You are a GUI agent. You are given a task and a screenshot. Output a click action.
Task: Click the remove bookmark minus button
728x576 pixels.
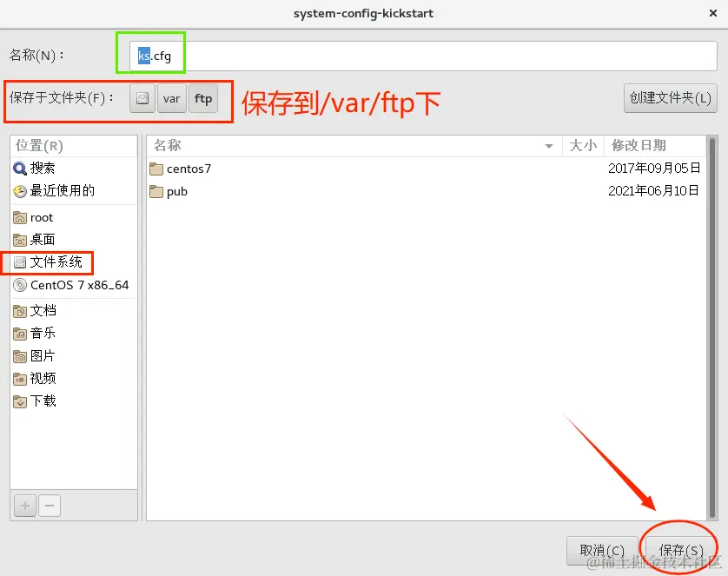(x=50, y=506)
